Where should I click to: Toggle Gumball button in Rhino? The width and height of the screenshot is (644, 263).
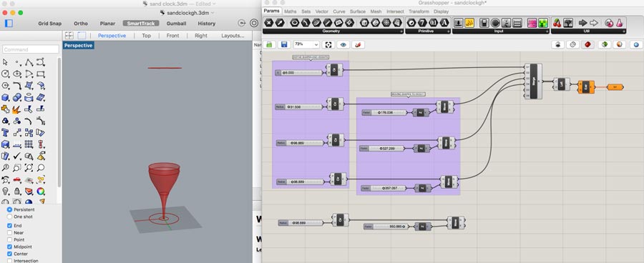click(x=177, y=24)
